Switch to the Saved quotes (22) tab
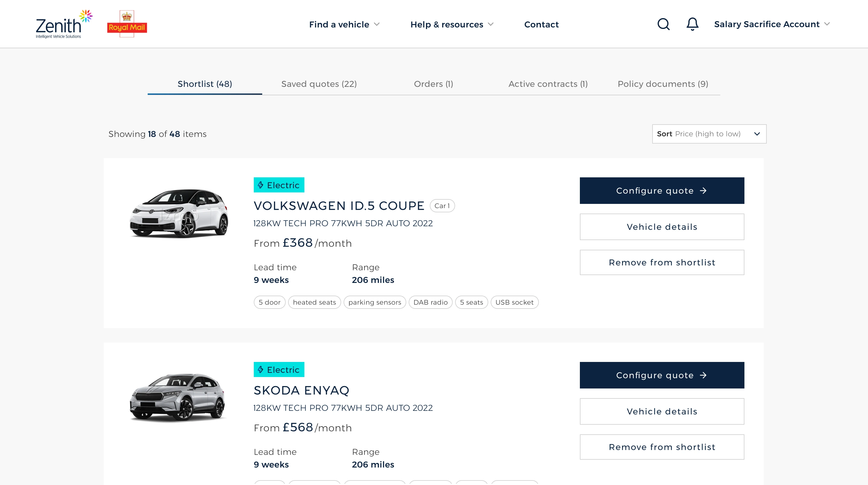Image resolution: width=868 pixels, height=485 pixels. pyautogui.click(x=319, y=84)
